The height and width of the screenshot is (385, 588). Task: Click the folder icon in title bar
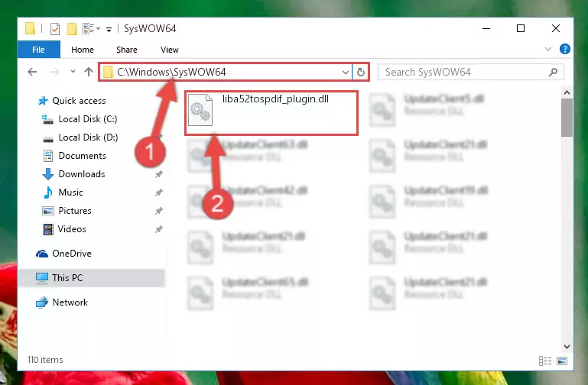pos(31,28)
